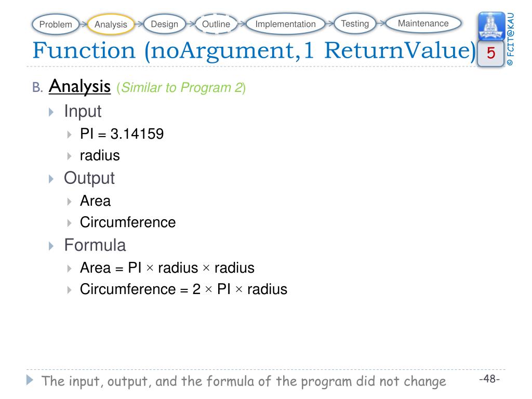This screenshot has height=399, width=532.
Task: Select the Problem stage oval
Action: (x=56, y=24)
